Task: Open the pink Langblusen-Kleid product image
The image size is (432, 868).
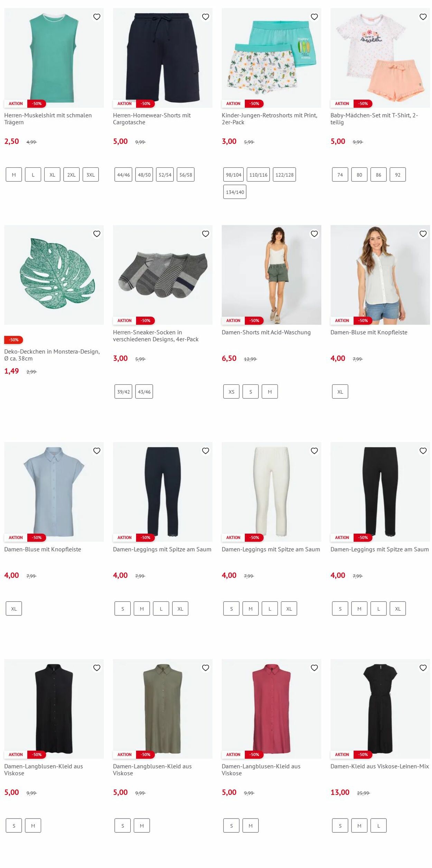Action: point(271,709)
